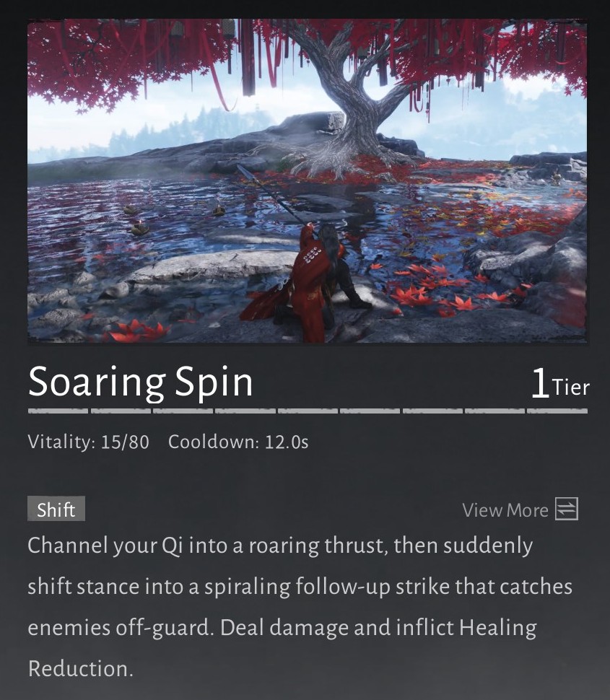Click the Cooldown 12.0s stat
Screen dimensions: 610x700
pos(238,442)
